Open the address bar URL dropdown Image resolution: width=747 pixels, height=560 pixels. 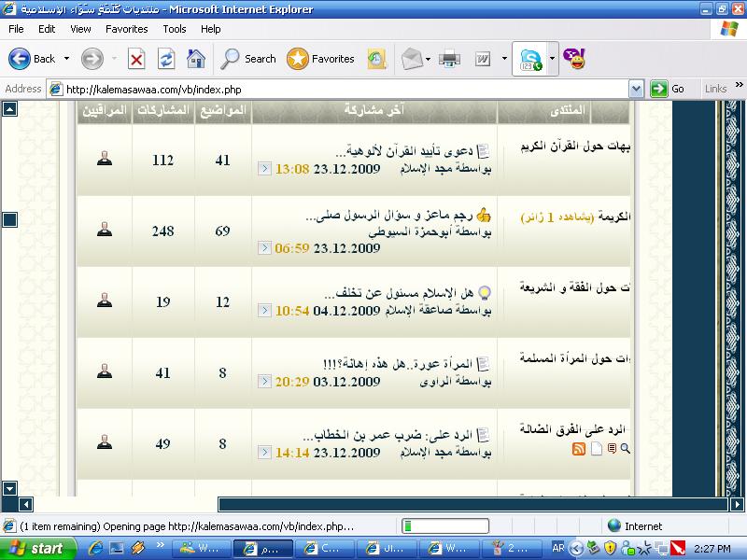coord(636,89)
